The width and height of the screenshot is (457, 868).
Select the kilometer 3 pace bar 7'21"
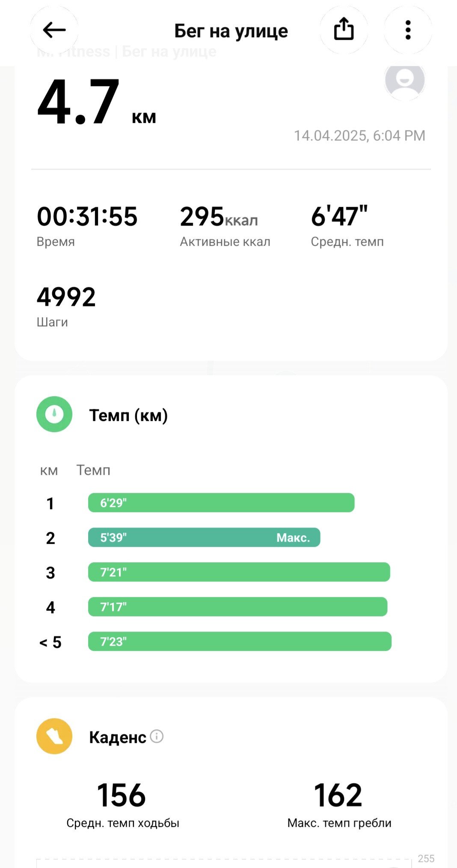pyautogui.click(x=239, y=572)
